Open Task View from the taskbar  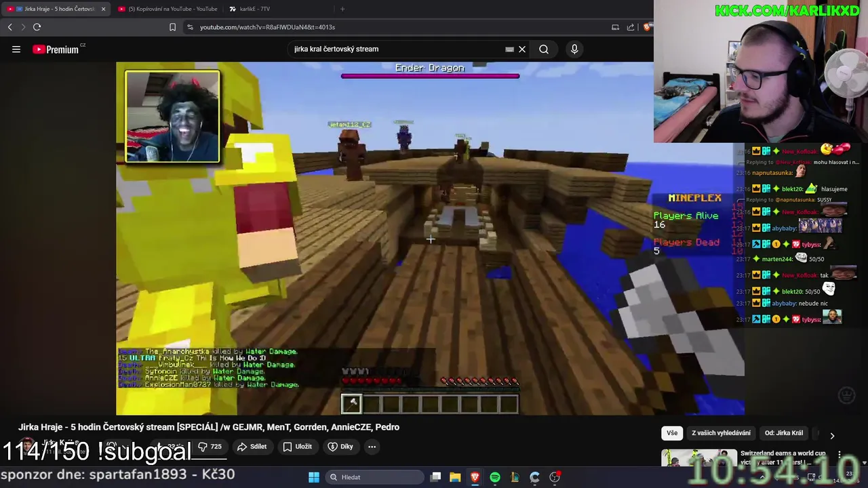pos(435,477)
